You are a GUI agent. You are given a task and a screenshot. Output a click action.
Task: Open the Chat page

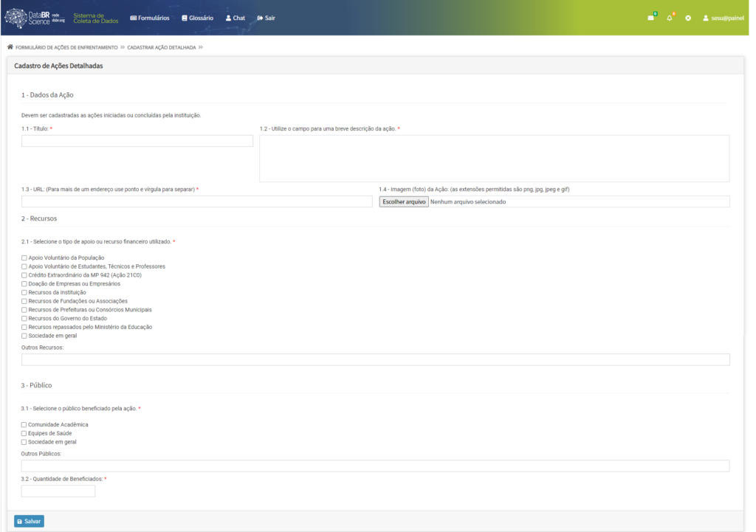[235, 18]
